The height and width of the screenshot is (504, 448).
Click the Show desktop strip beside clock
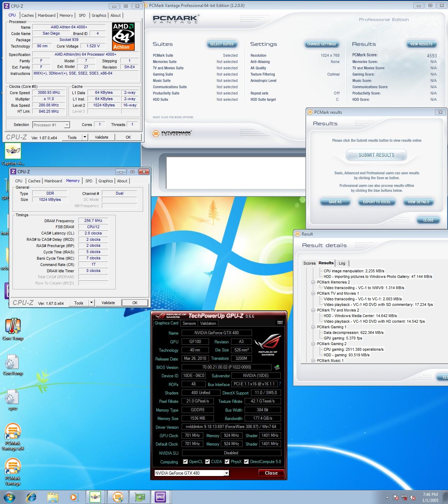tap(446, 497)
